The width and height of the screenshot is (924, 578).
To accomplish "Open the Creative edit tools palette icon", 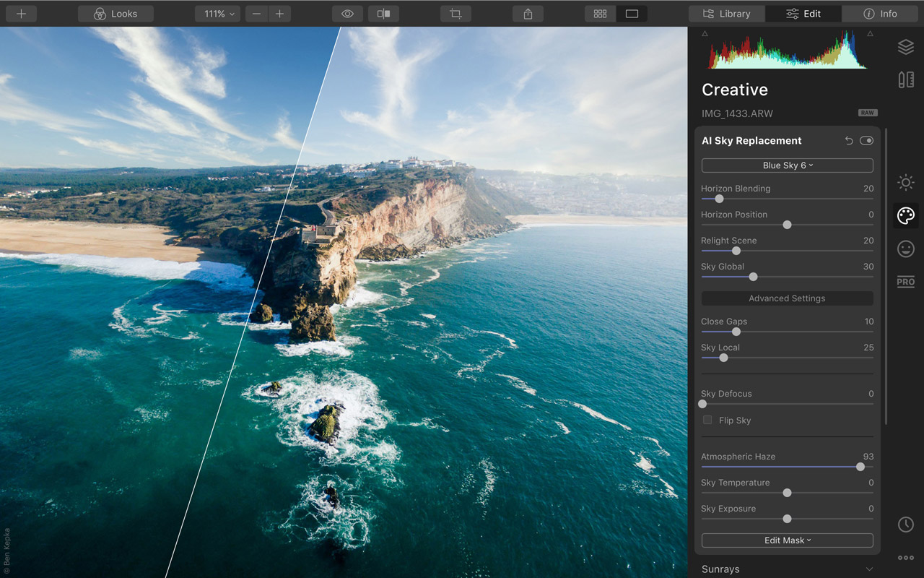I will [905, 215].
